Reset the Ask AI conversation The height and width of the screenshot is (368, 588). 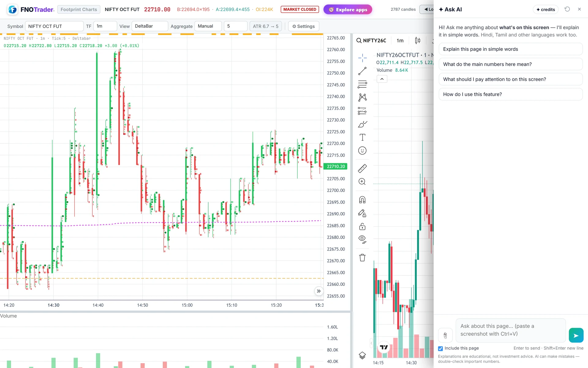(x=567, y=9)
